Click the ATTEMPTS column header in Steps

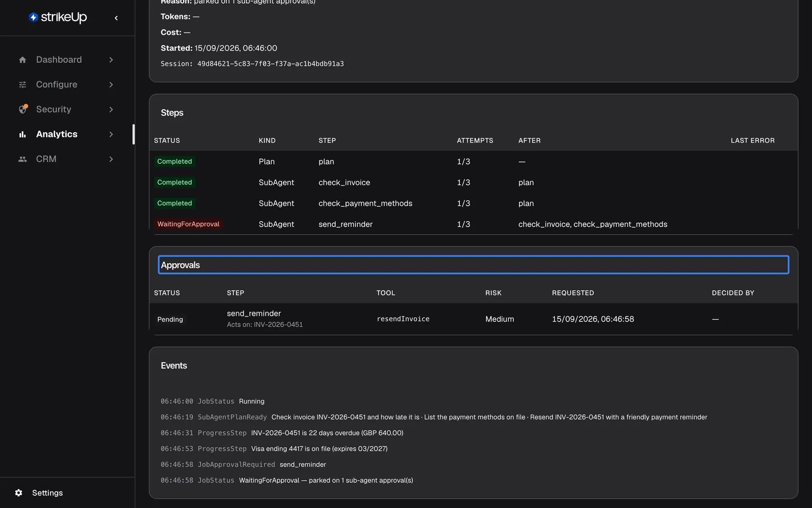pos(475,140)
